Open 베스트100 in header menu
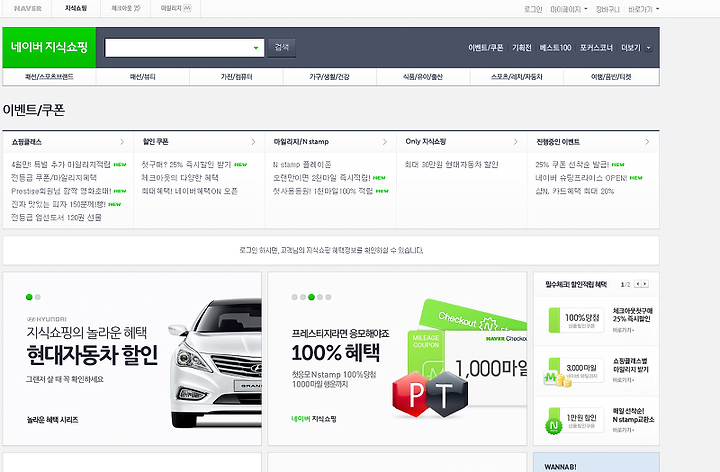 click(x=555, y=48)
